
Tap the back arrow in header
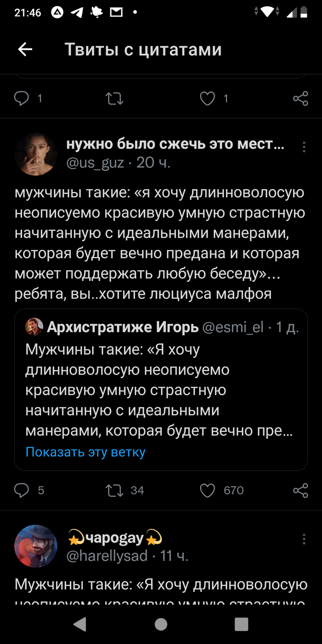click(x=25, y=49)
